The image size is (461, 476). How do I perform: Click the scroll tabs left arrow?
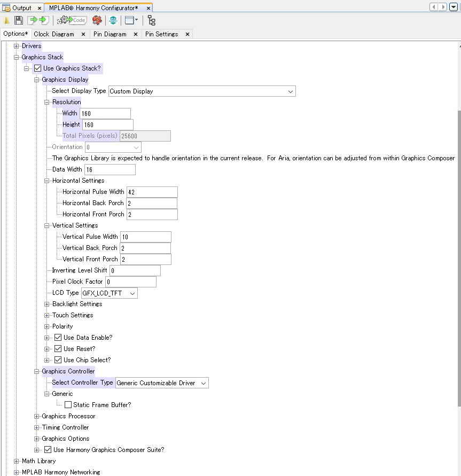point(434,7)
